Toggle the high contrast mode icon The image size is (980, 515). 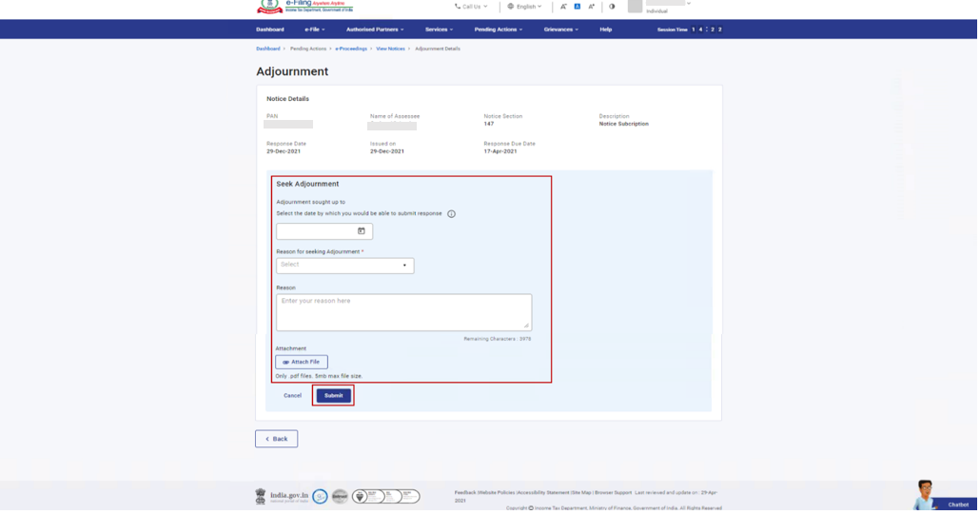tap(613, 7)
